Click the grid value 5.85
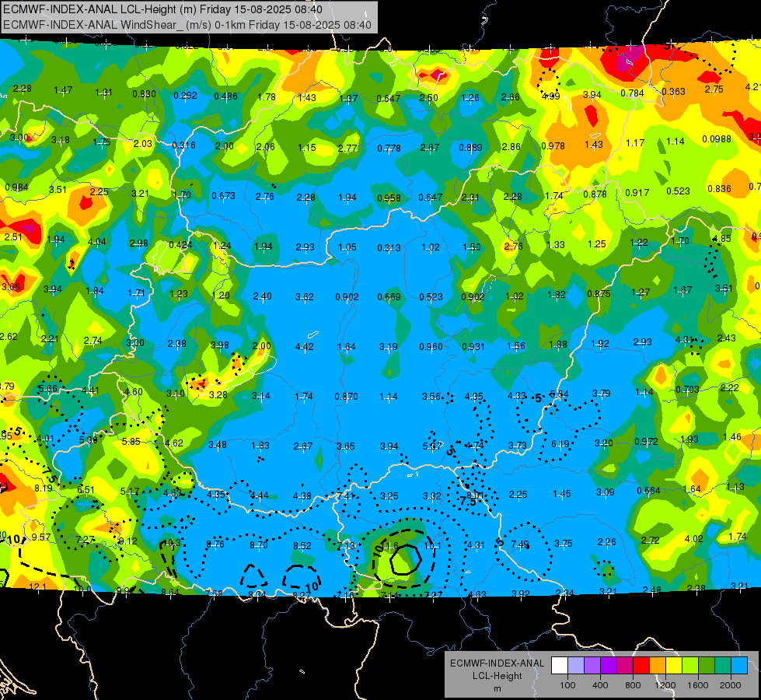 [131, 442]
